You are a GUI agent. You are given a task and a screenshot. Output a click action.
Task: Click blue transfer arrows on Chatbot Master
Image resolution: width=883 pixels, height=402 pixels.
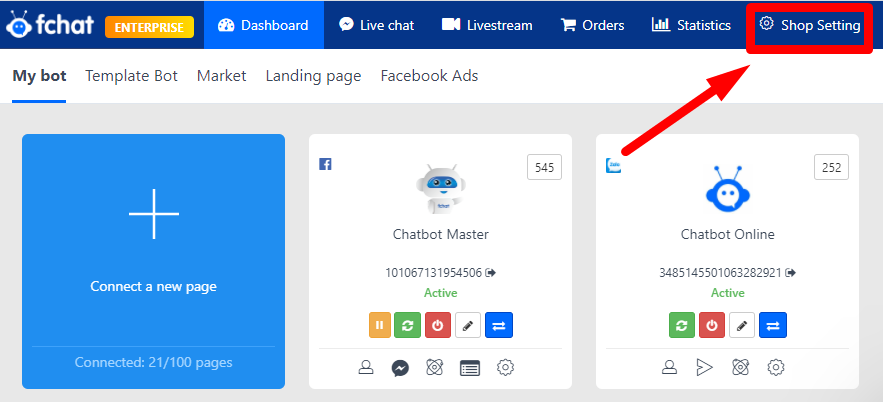coord(498,325)
